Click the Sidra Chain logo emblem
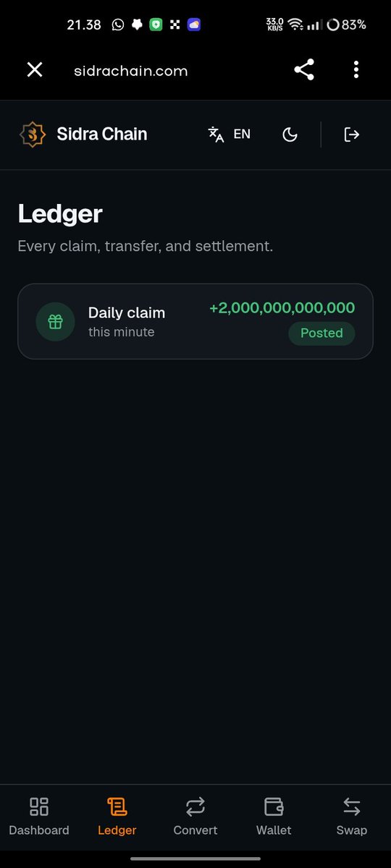Image resolution: width=391 pixels, height=868 pixels. pyautogui.click(x=32, y=135)
